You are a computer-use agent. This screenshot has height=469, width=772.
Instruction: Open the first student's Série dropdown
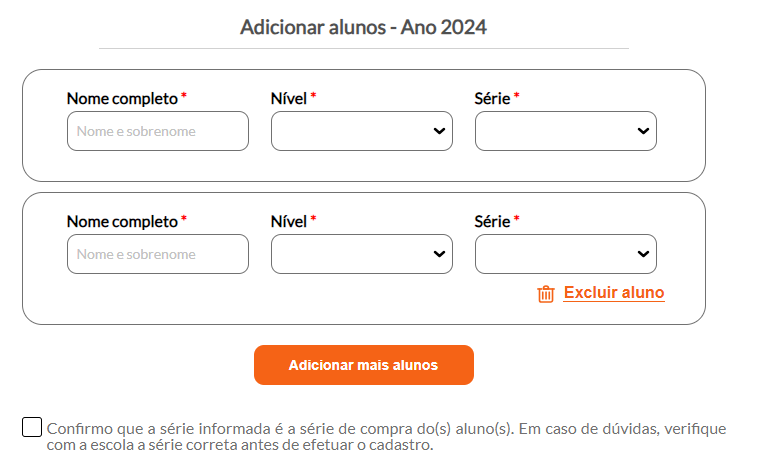point(566,131)
